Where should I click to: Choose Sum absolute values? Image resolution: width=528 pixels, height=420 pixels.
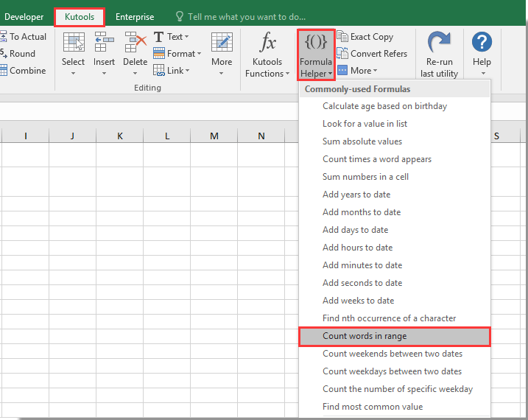pos(395,141)
